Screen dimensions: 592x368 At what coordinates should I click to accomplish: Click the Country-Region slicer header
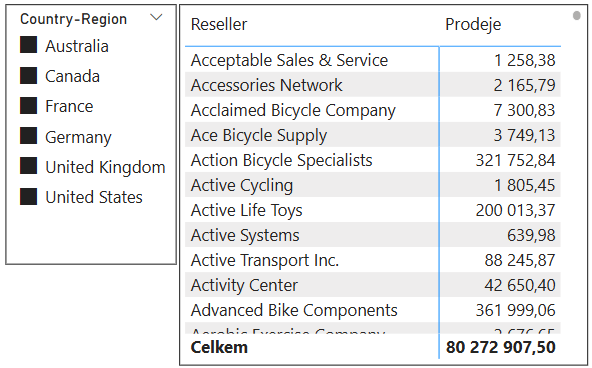coord(73,19)
